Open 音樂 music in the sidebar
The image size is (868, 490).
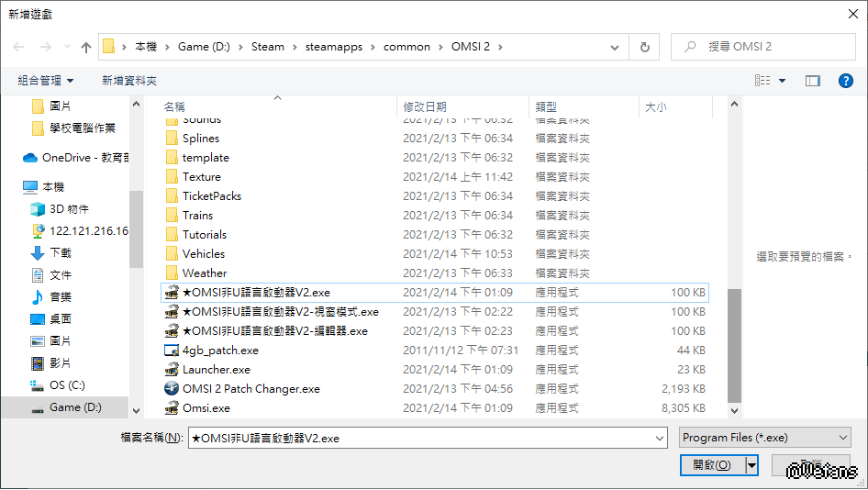[x=61, y=296]
